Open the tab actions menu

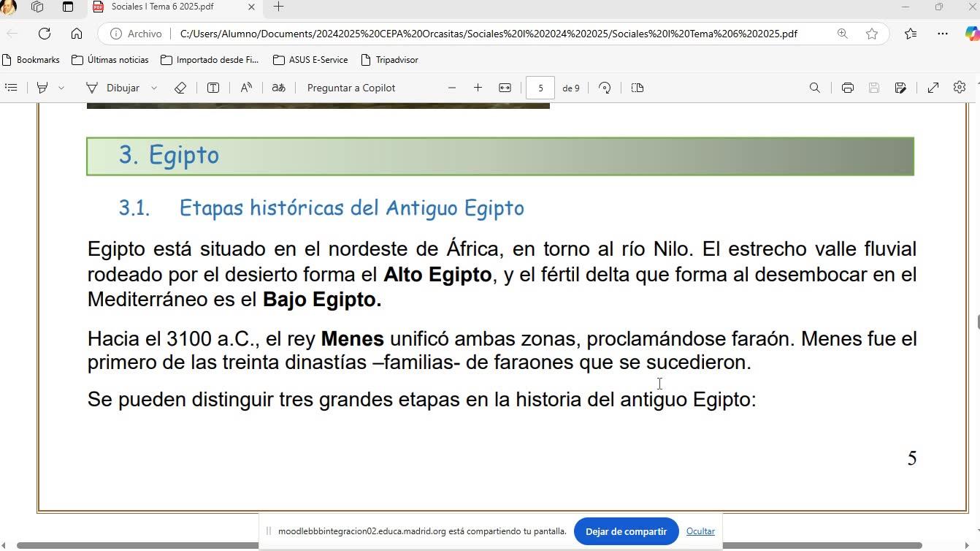pyautogui.click(x=68, y=7)
